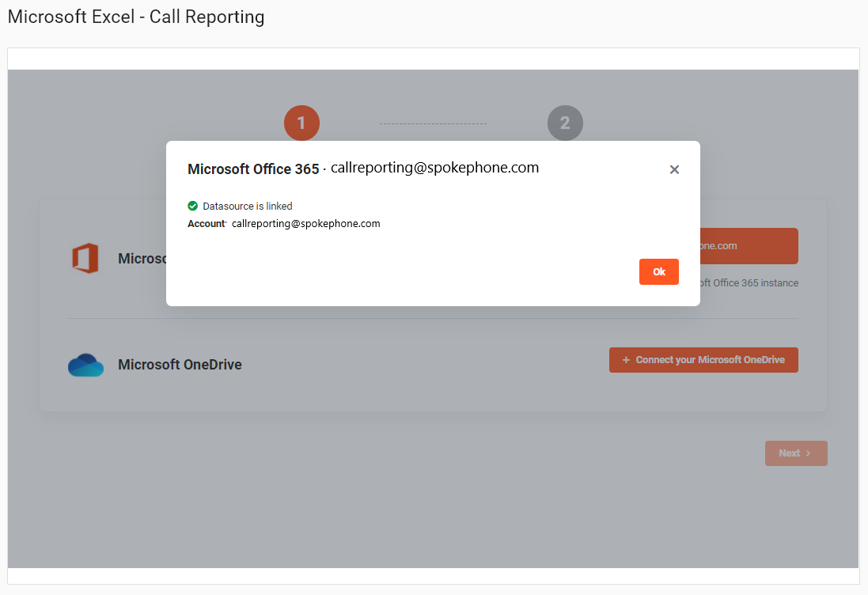Screen dimensions: 868x595
Task: Connect your Microsoft OneDrive account
Action: coord(703,360)
